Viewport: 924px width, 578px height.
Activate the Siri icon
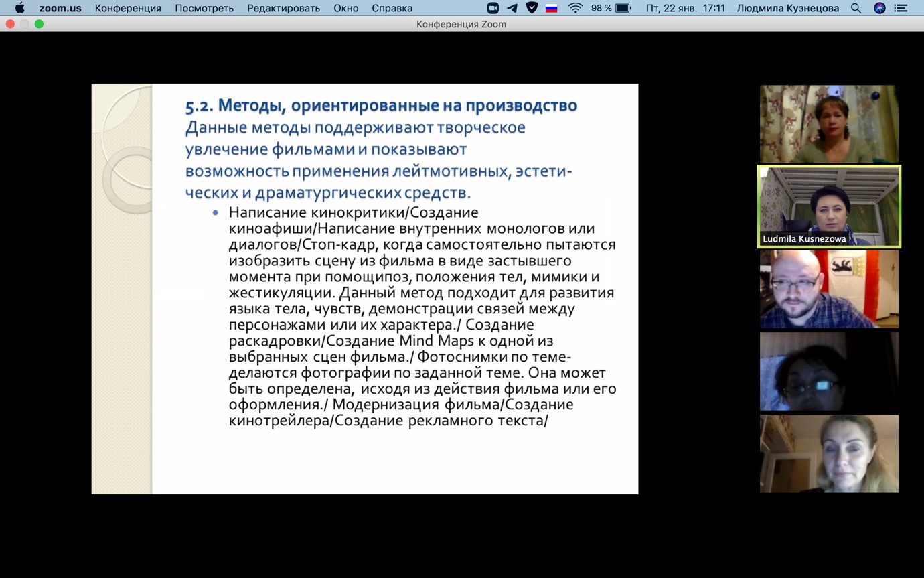[x=880, y=8]
